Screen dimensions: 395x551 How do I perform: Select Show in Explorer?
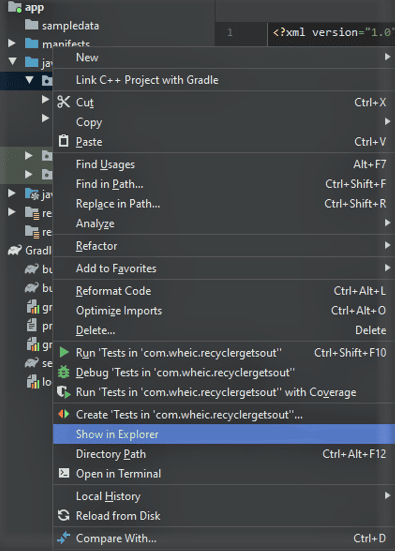point(224,434)
